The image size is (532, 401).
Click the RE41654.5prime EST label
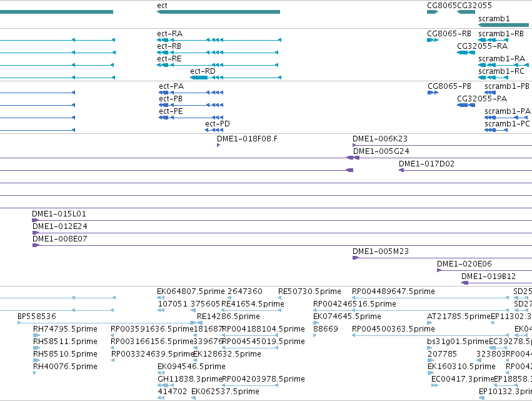(253, 304)
